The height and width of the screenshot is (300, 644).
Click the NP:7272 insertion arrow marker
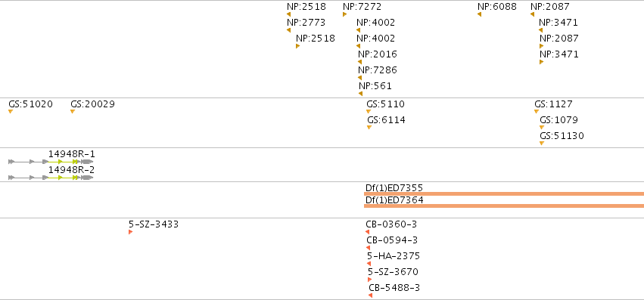[x=344, y=14]
